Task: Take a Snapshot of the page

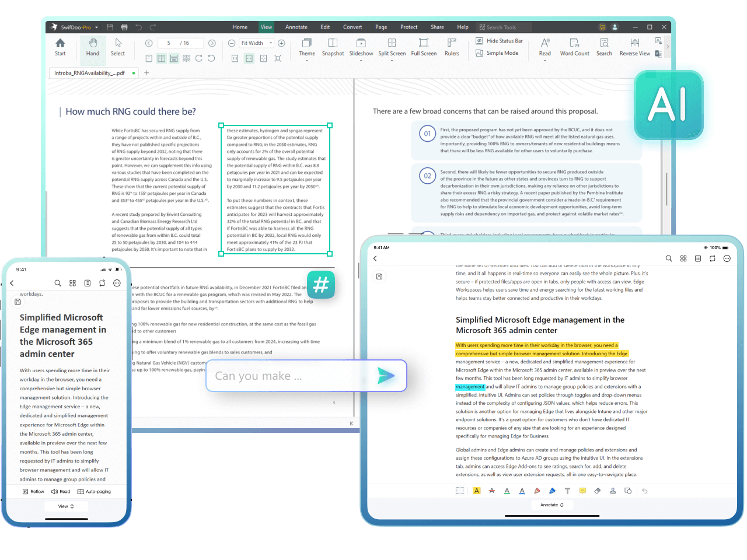Action: tap(333, 47)
